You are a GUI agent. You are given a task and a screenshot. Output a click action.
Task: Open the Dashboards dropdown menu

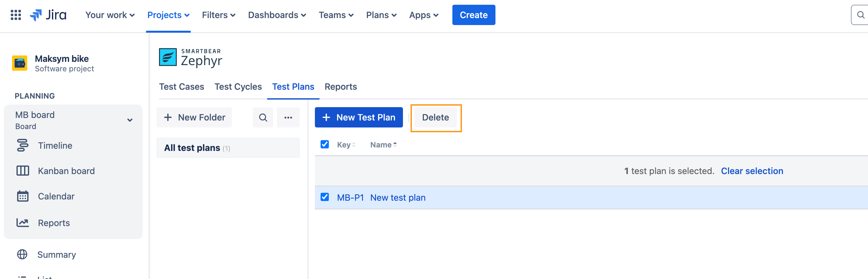[277, 15]
